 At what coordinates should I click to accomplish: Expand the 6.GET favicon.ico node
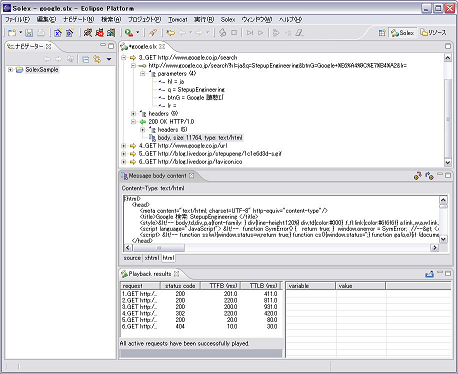[x=124, y=162]
